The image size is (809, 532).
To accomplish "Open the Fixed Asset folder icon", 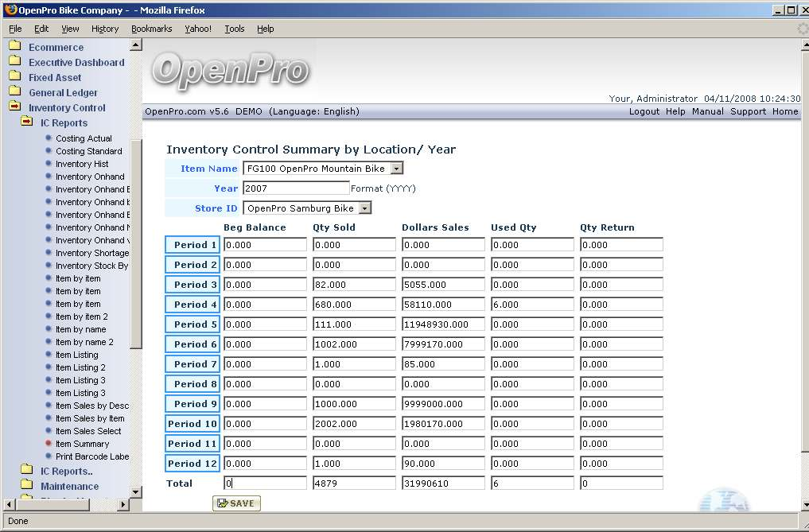I will 14,77.
